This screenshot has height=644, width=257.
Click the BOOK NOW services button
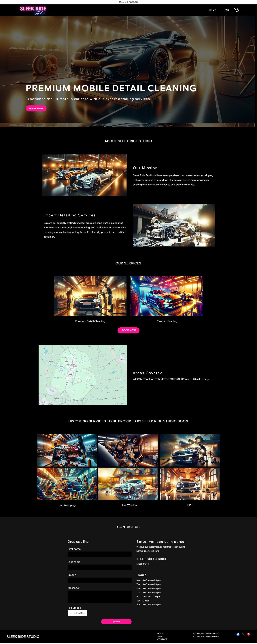[128, 330]
